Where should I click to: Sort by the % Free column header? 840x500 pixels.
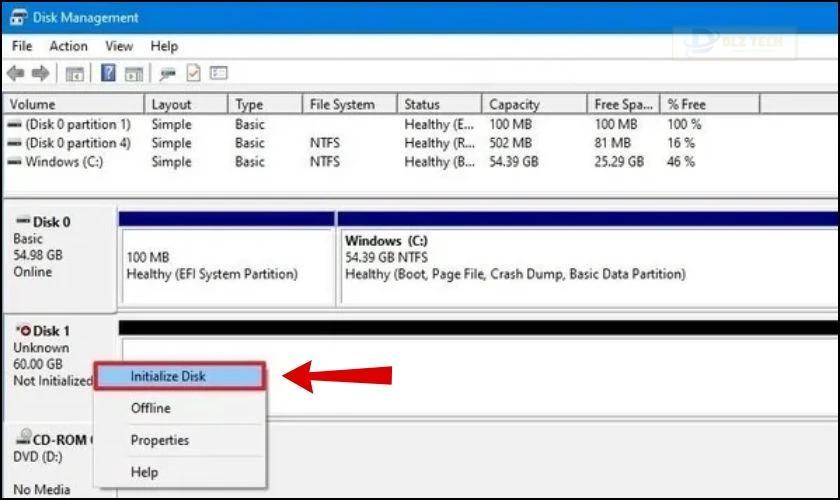coord(710,104)
